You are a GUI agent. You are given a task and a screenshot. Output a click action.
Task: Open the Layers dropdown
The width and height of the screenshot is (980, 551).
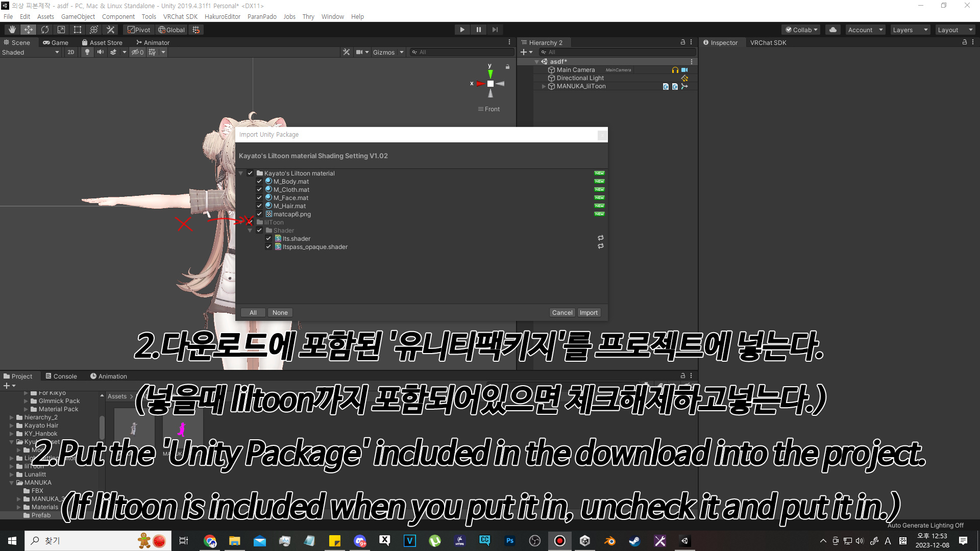click(x=910, y=30)
